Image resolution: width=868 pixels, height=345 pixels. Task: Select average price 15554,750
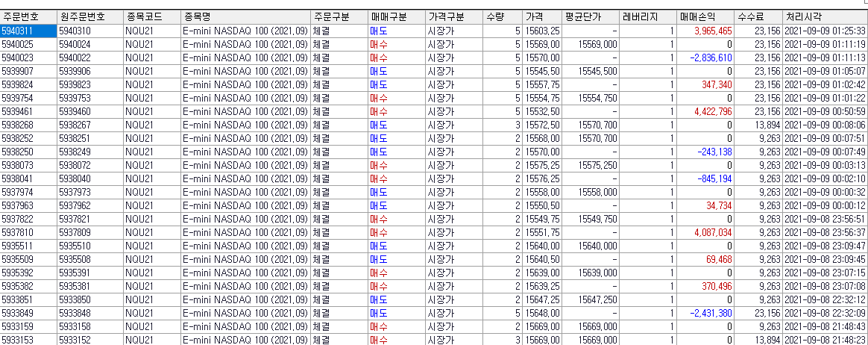591,98
